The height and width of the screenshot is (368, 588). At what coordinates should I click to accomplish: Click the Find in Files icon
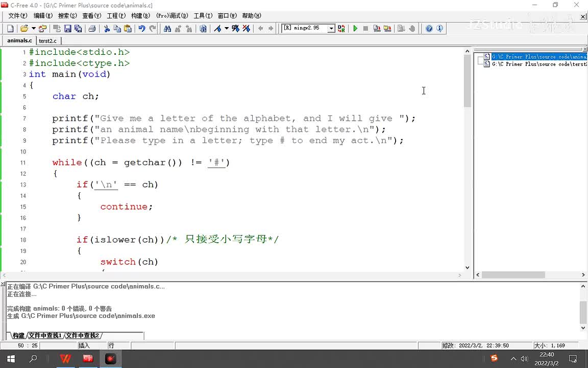click(203, 29)
